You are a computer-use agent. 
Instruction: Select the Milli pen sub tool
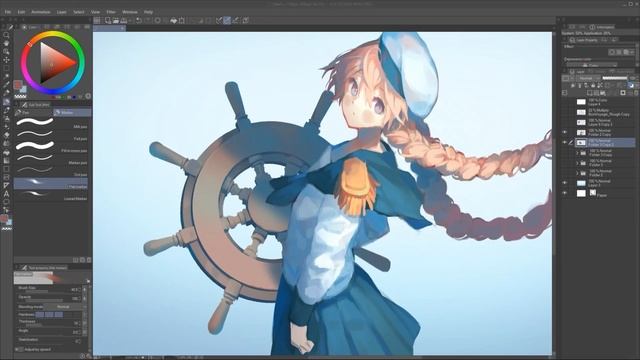point(51,122)
